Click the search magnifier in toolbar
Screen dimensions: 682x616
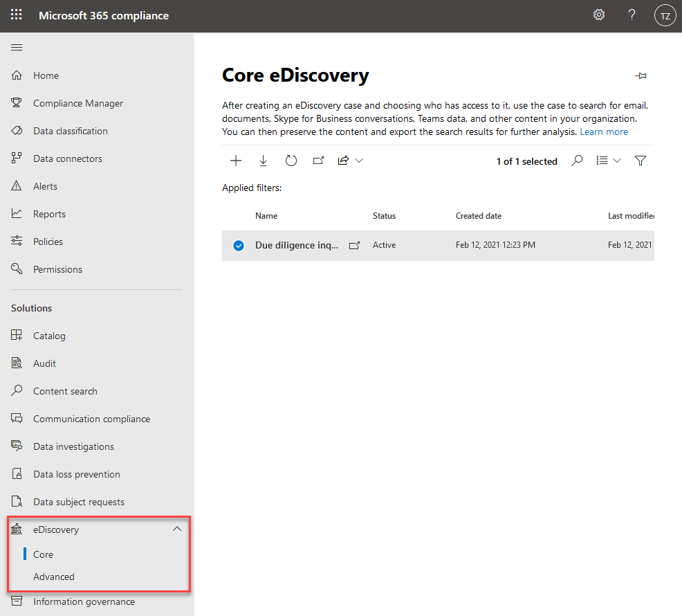pyautogui.click(x=577, y=161)
